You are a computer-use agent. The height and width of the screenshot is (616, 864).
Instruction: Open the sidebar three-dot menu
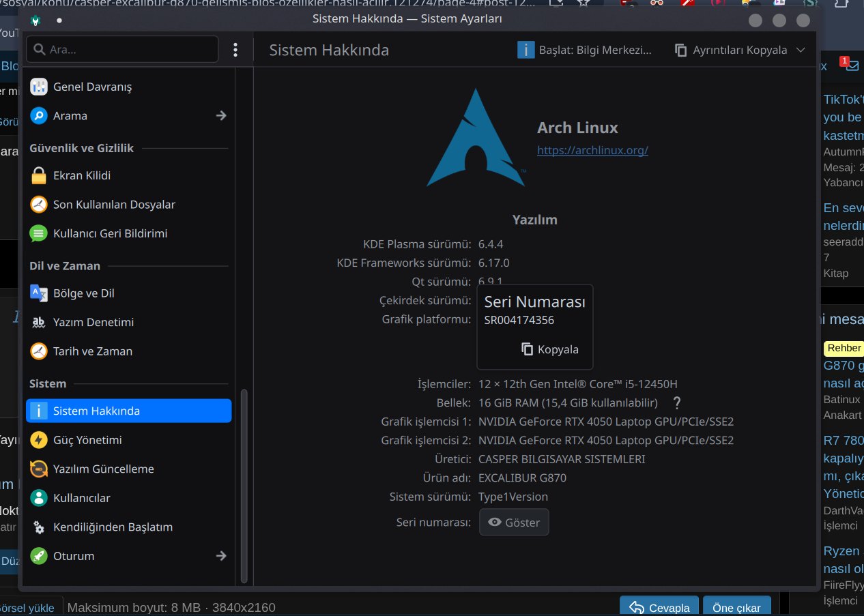pos(235,49)
